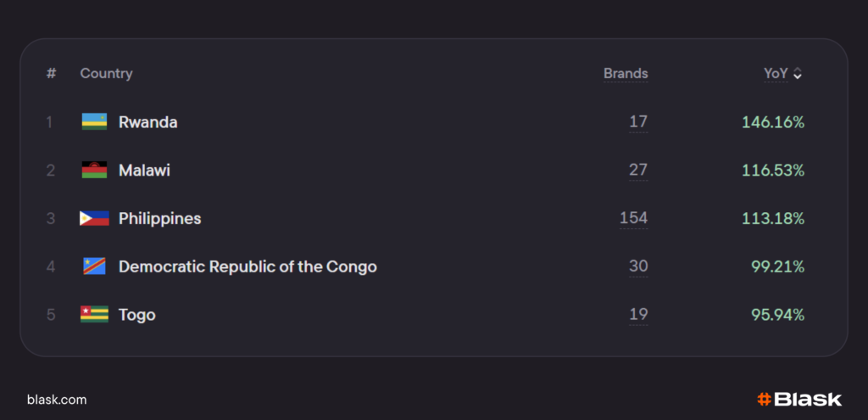
Task: Open the blask.com link
Action: tap(57, 400)
